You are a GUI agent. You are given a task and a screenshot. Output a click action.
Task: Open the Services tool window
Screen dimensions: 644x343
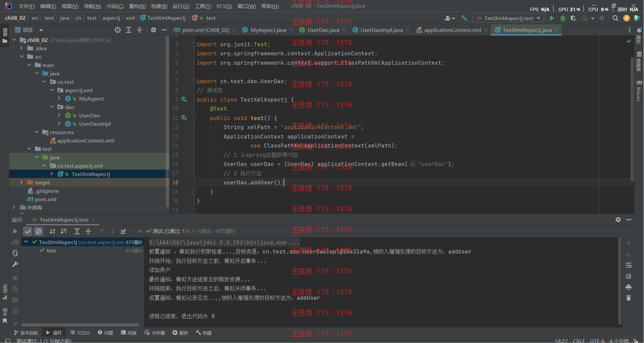[x=180, y=333]
